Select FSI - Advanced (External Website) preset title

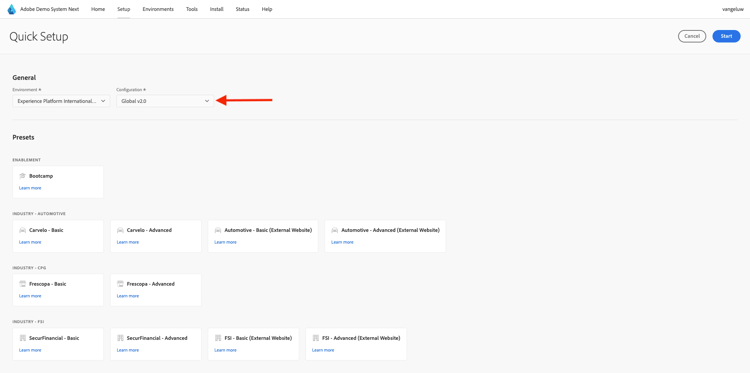point(361,338)
